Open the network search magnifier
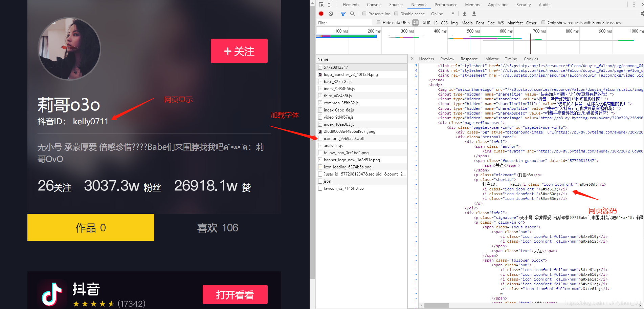The width and height of the screenshot is (644, 309). 352,14
